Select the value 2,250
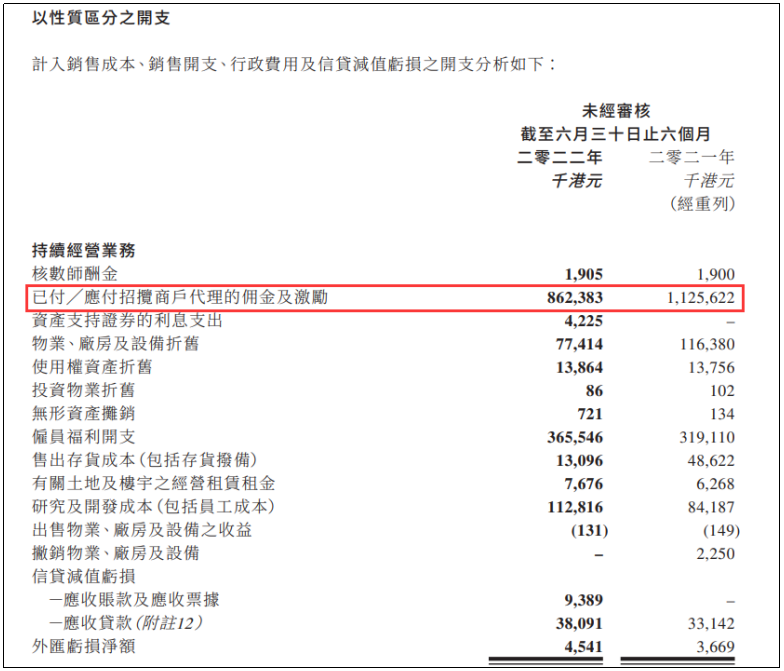This screenshot has height=671, width=784. [x=716, y=554]
